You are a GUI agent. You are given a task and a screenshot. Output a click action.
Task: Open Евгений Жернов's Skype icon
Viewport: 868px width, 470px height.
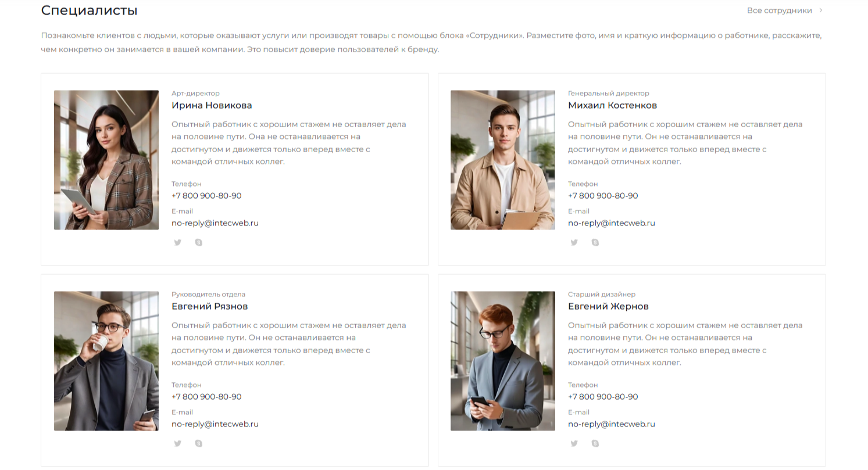[x=595, y=443]
